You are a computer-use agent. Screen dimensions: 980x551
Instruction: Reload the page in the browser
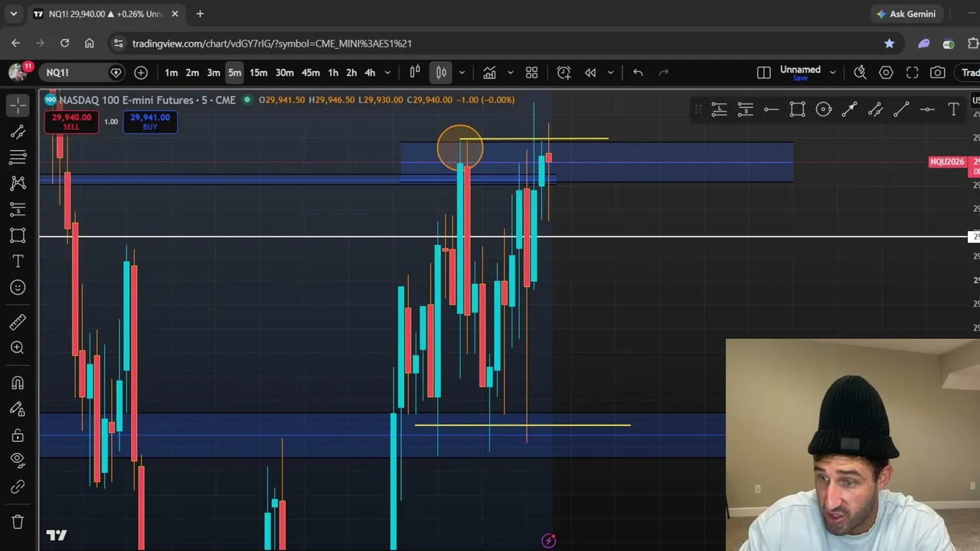(x=65, y=44)
